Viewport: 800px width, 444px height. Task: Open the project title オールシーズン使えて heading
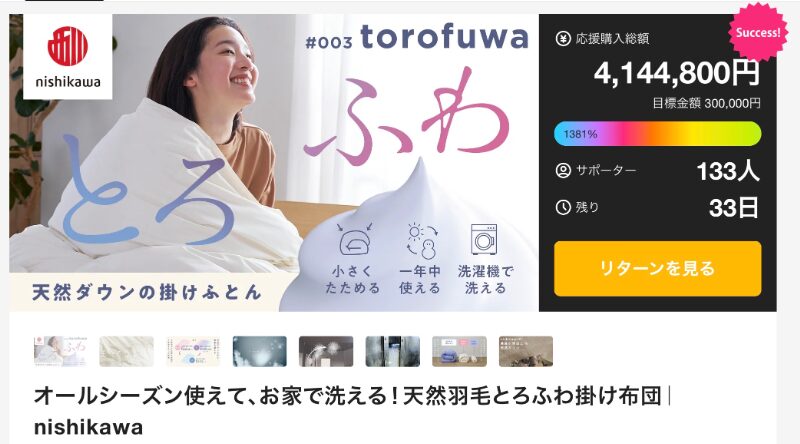(352, 411)
